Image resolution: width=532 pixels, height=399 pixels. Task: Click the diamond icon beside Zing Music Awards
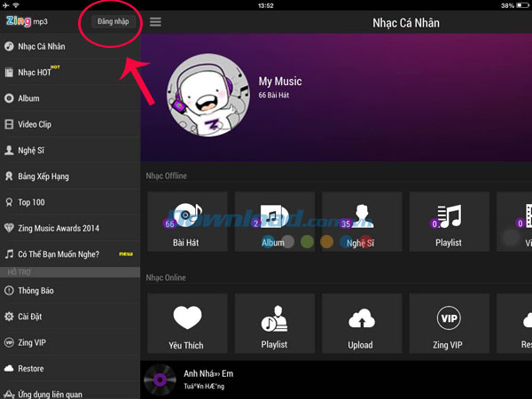click(9, 228)
